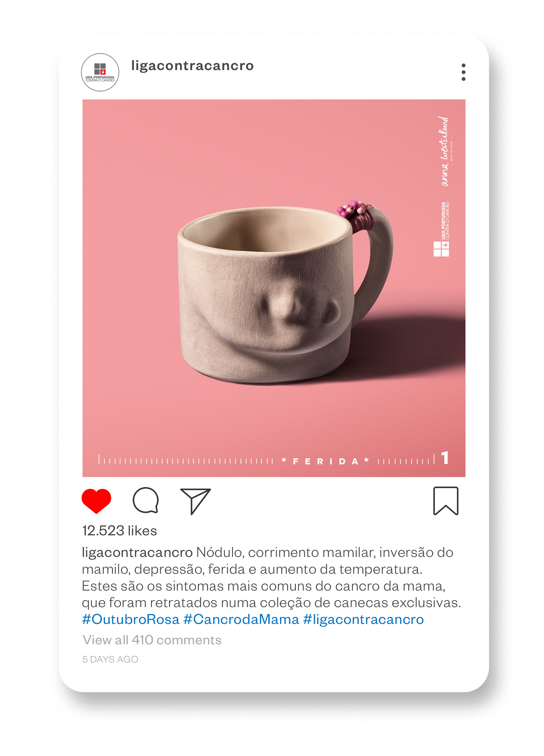Open the Liga Portuguesa profile picture
The image size is (544, 756).
pyautogui.click(x=100, y=72)
